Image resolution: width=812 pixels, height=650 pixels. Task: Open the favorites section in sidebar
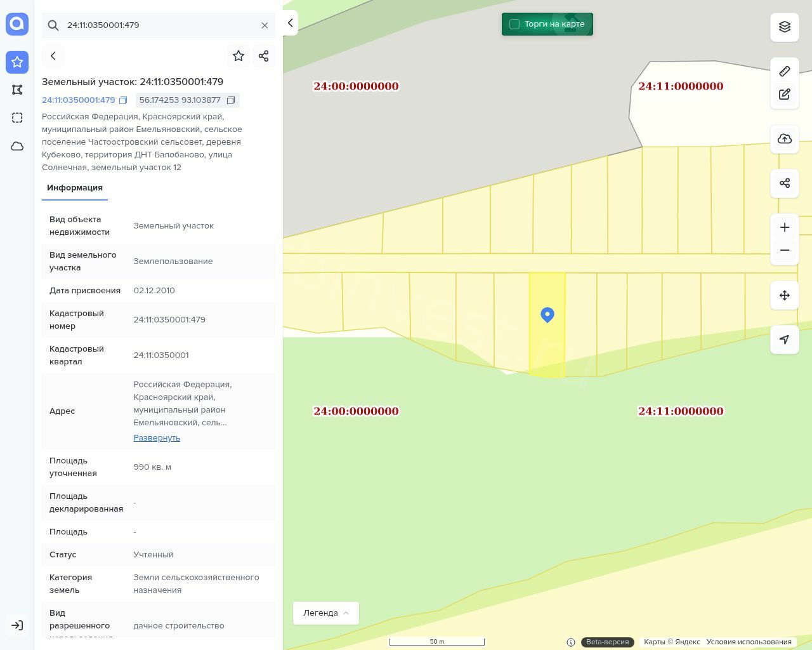point(17,62)
